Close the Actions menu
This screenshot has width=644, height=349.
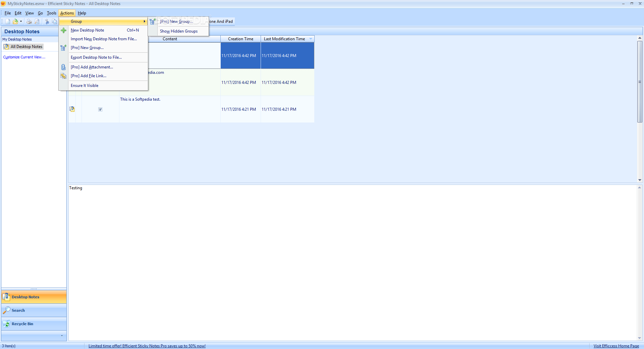coord(67,13)
